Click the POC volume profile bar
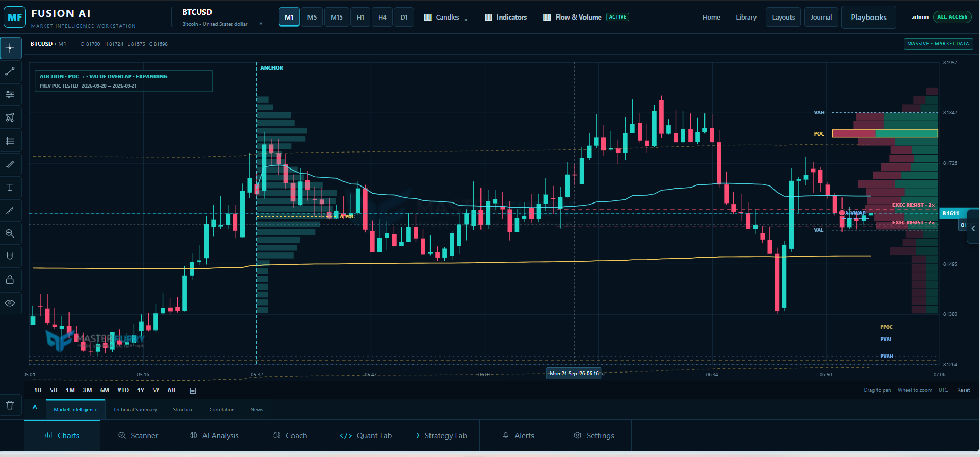 click(885, 133)
